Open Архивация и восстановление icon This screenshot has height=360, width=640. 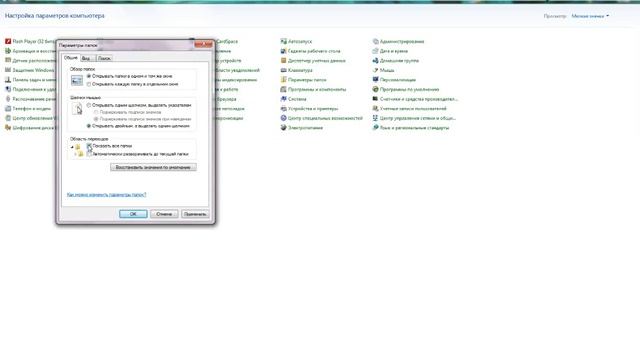point(8,51)
